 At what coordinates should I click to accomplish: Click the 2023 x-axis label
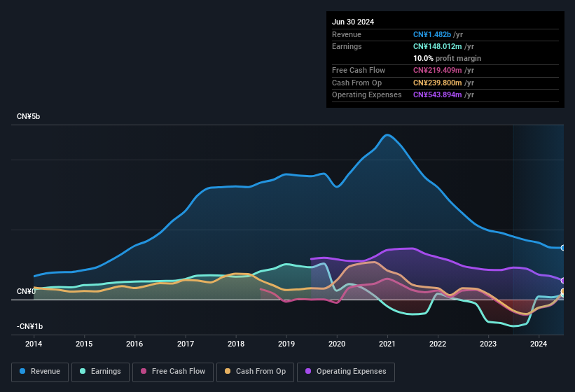(x=488, y=344)
